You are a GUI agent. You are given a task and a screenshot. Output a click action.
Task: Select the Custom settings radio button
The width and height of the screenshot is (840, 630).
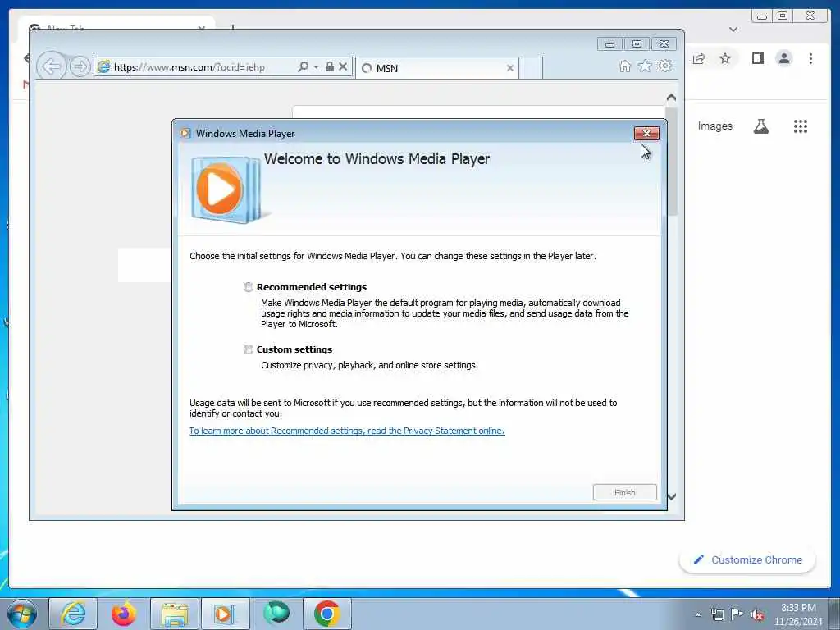(249, 349)
